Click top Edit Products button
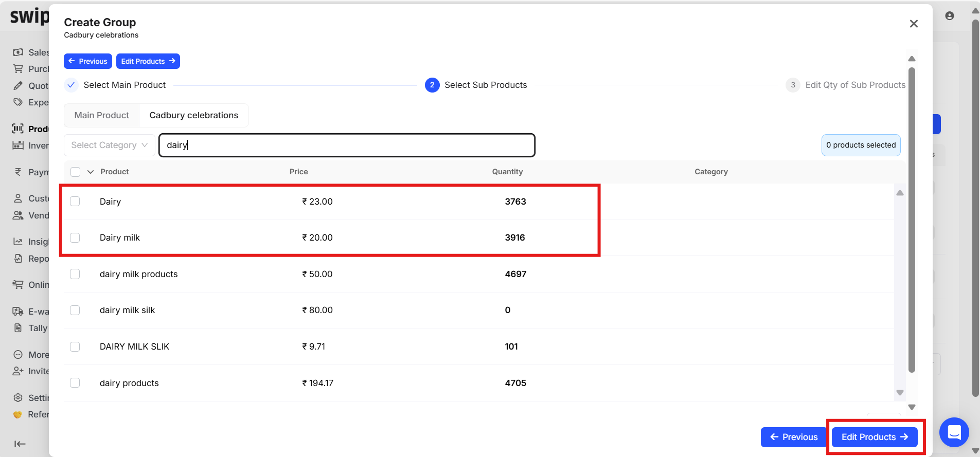The height and width of the screenshot is (457, 980). coord(148,61)
